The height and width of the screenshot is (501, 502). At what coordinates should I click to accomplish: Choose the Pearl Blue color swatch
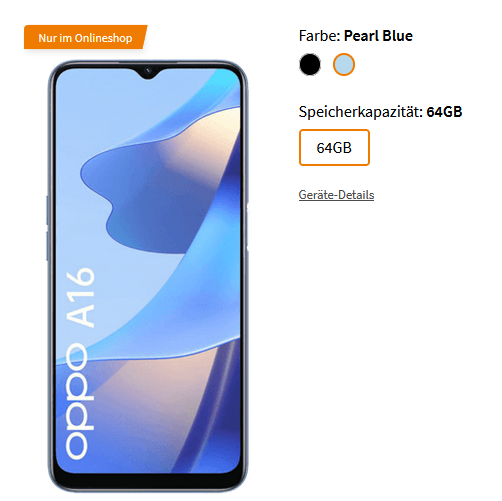[x=344, y=64]
